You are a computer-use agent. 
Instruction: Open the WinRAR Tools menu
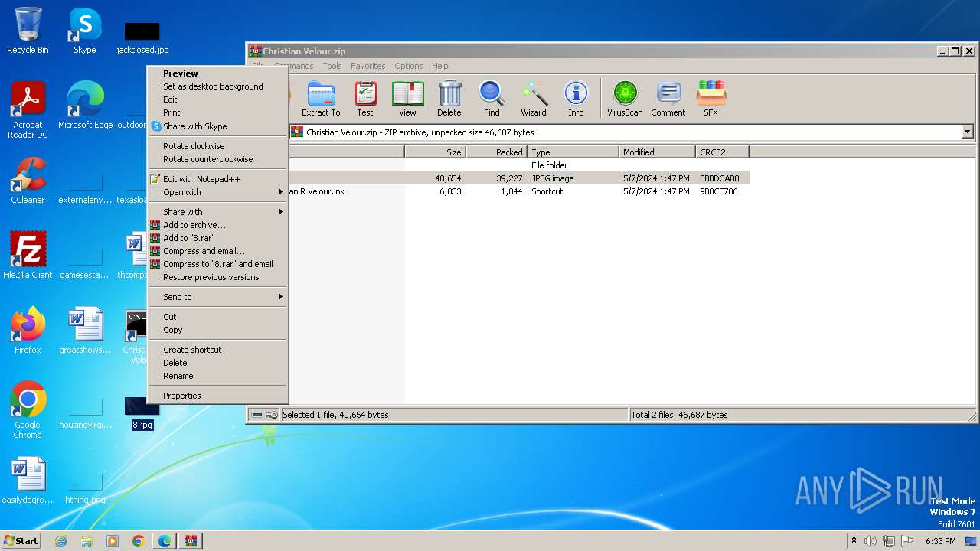[332, 66]
